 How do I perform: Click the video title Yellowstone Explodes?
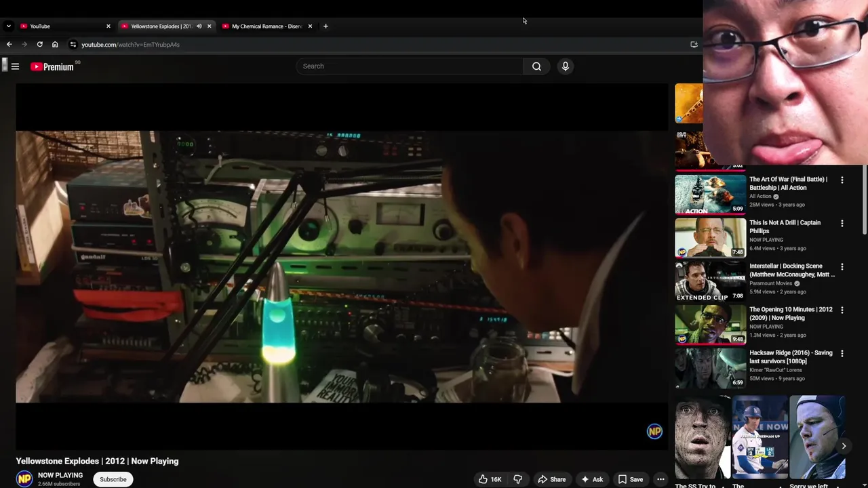click(97, 461)
